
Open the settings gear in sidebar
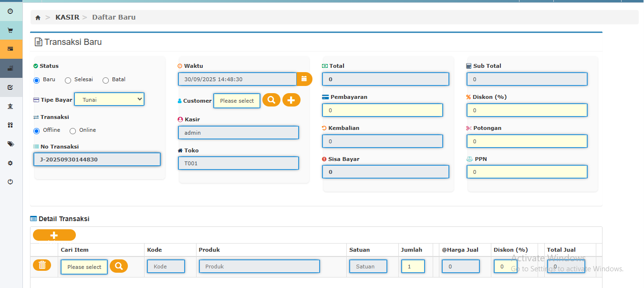(x=10, y=163)
